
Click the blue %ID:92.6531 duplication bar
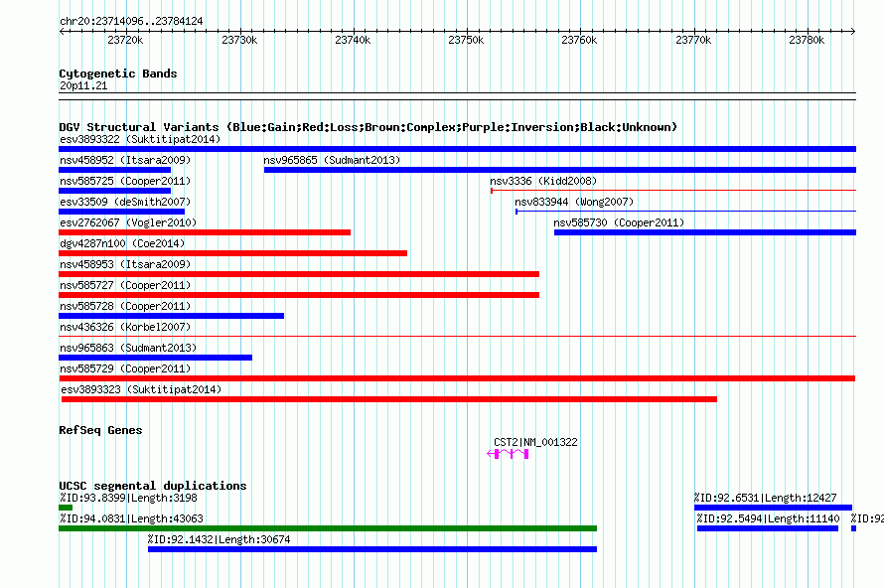[773, 508]
